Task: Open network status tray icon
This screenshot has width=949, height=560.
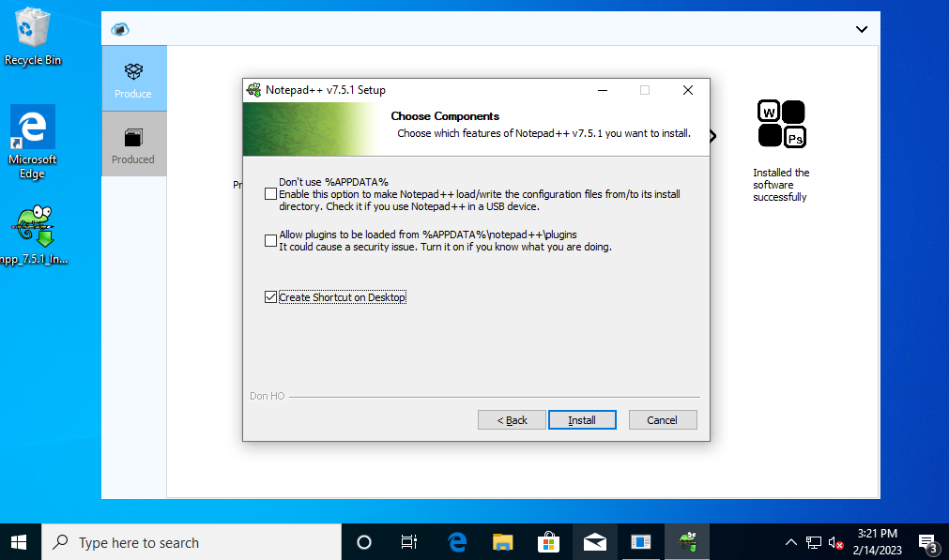Action: coord(814,542)
